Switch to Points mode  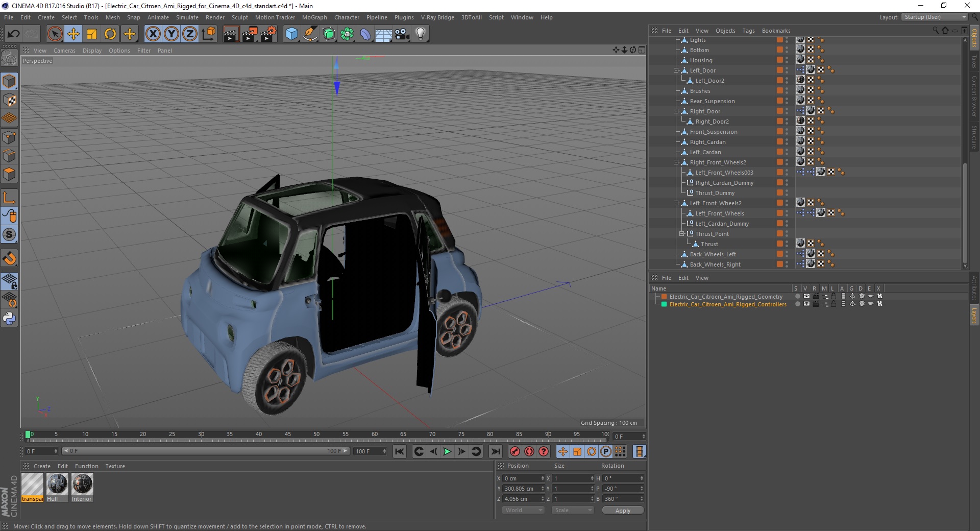tap(9, 137)
